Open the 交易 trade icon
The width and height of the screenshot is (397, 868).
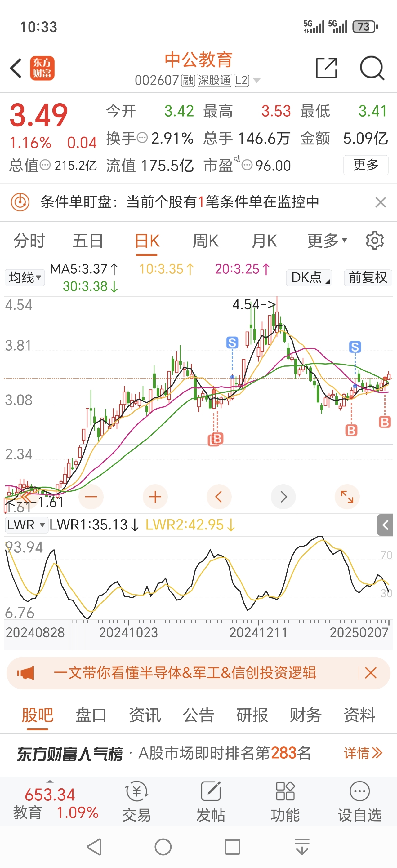click(136, 801)
